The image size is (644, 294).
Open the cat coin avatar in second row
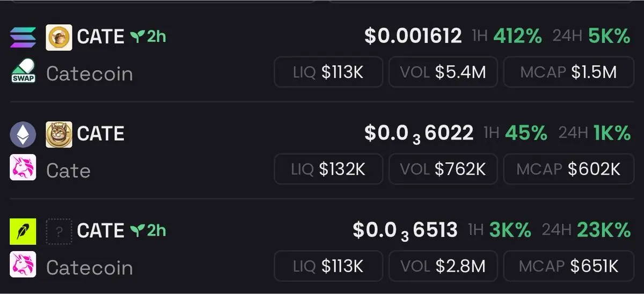59,134
